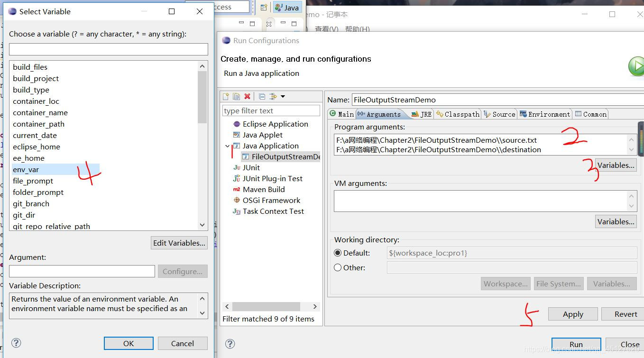This screenshot has height=358, width=644.
Task: Open the filter launch configurations tool
Action: pyautogui.click(x=273, y=96)
